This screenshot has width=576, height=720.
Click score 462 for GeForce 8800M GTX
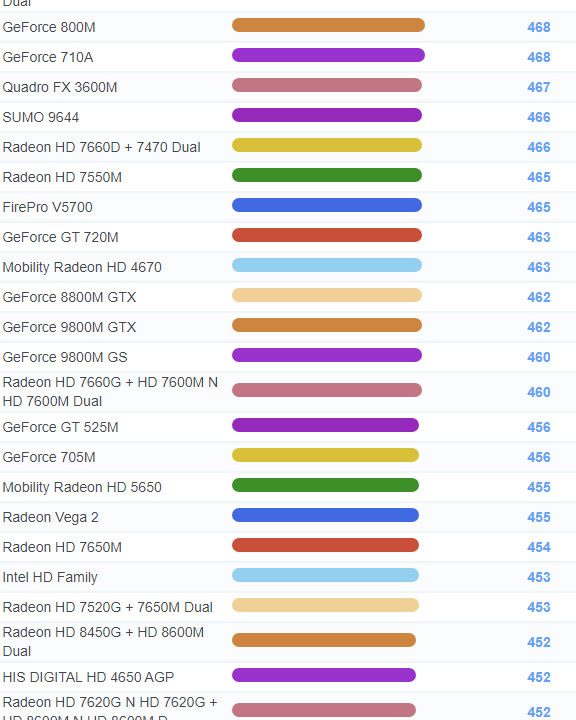pyautogui.click(x=539, y=298)
